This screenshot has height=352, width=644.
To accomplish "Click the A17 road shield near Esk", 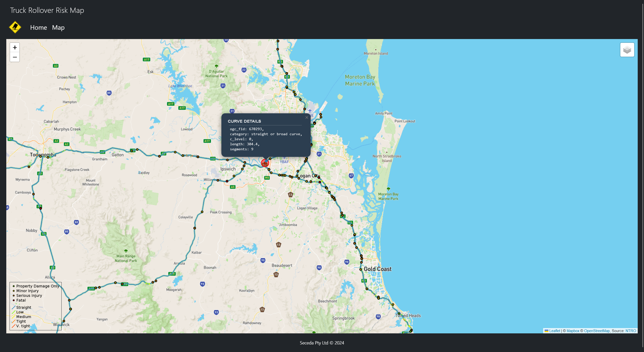I will pyautogui.click(x=146, y=60).
